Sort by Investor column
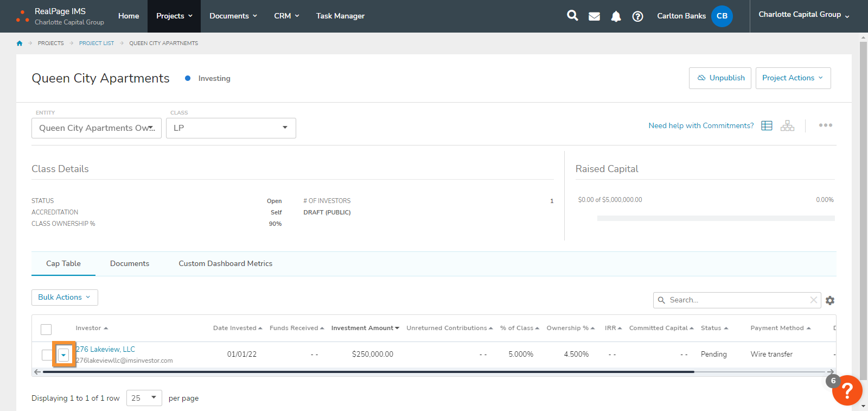 pyautogui.click(x=92, y=328)
